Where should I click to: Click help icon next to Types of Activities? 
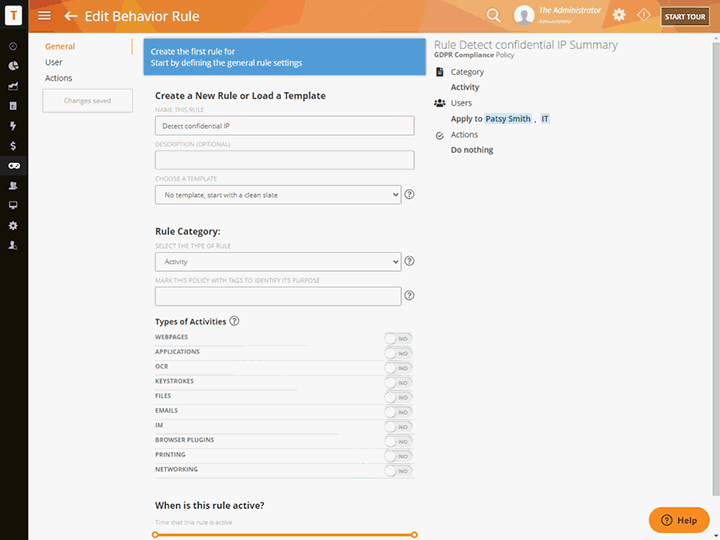pyautogui.click(x=234, y=321)
